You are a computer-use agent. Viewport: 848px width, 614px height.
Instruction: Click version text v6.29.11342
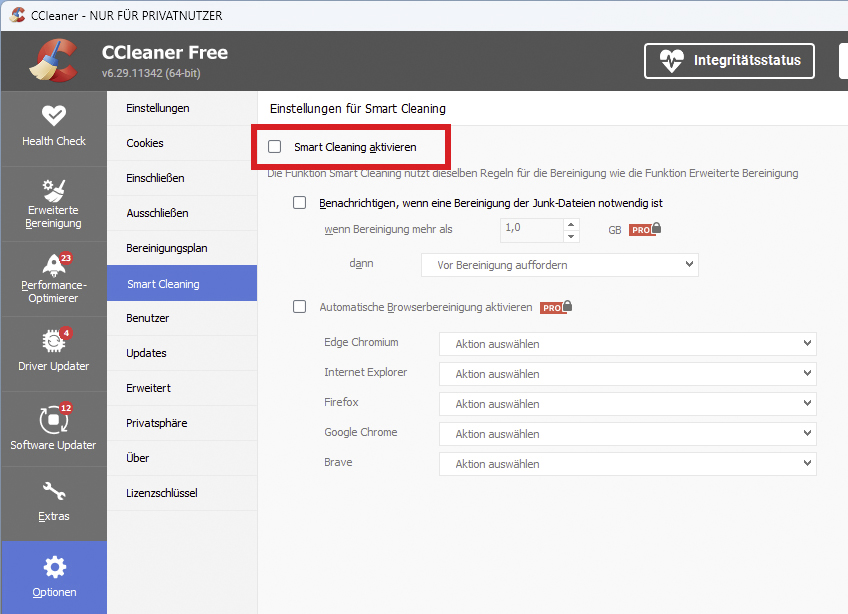point(151,73)
